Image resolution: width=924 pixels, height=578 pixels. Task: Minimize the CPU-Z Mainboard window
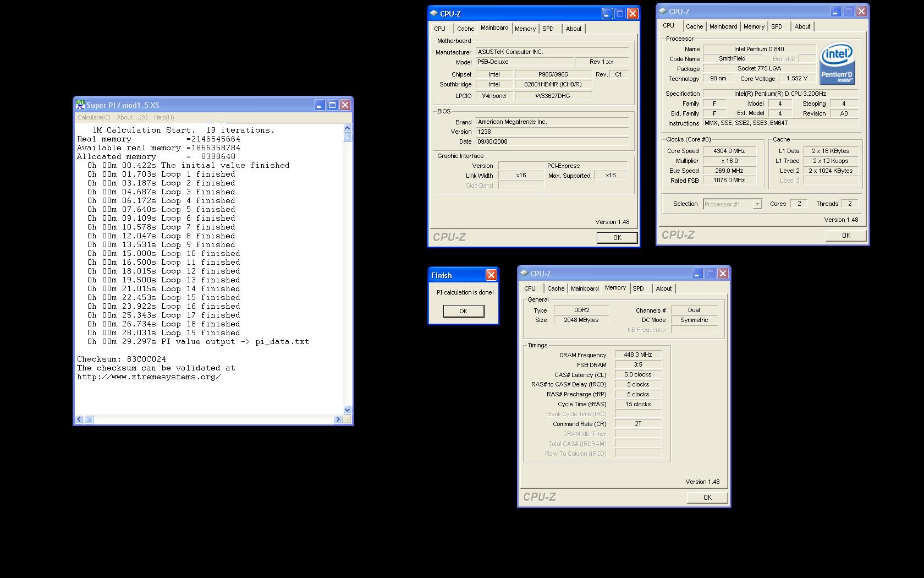607,13
